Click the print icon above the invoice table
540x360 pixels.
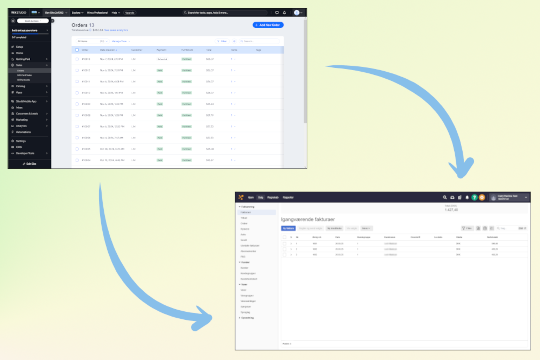point(485,228)
